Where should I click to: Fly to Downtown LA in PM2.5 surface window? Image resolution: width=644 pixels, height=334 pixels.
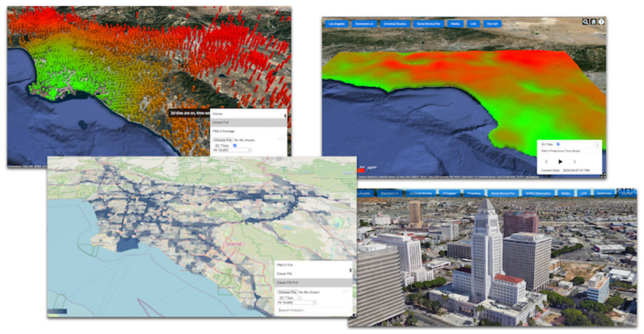tap(364, 24)
